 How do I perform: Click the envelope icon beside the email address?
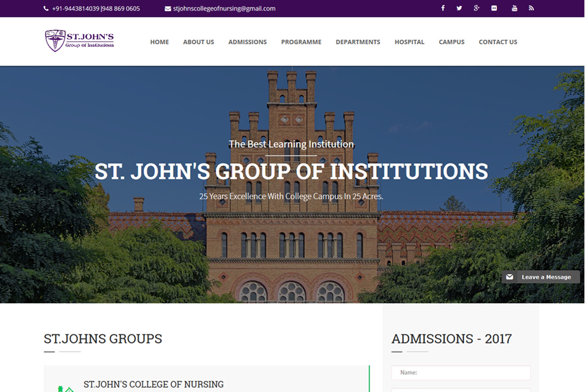coord(168,9)
